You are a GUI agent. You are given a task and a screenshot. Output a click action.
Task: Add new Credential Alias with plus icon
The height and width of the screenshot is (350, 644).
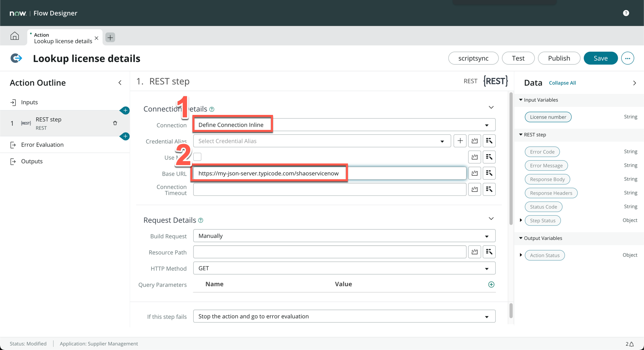[460, 141]
